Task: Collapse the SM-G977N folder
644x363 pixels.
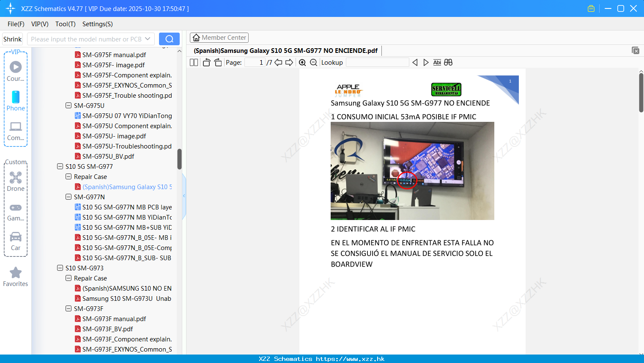Action: 69,197
